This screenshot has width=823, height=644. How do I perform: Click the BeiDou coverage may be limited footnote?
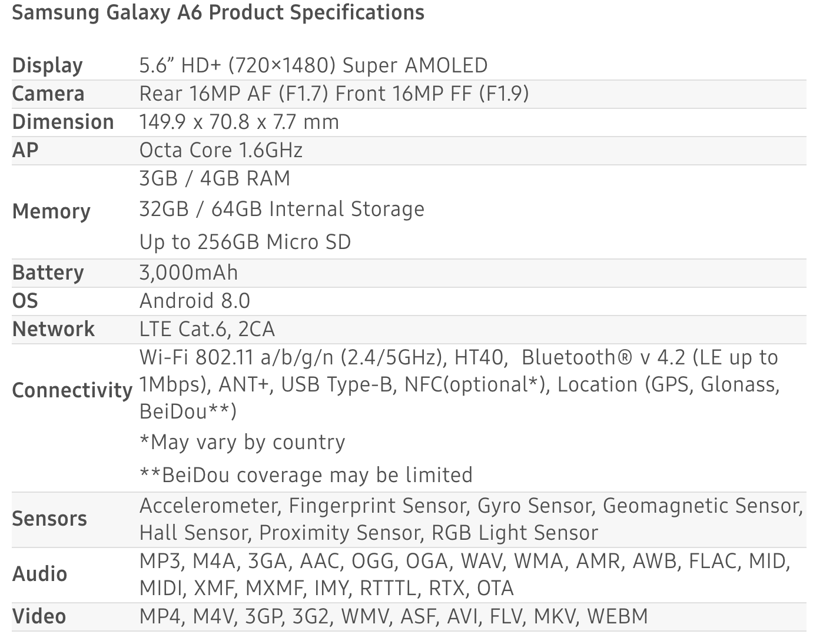pos(306,475)
